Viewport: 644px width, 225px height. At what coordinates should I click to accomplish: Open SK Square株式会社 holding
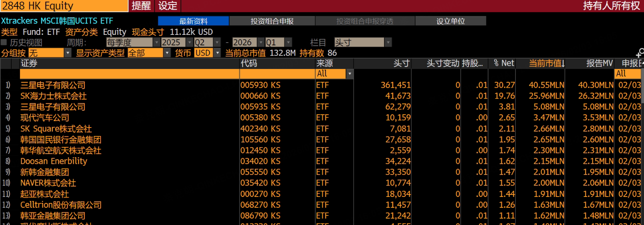pos(56,129)
